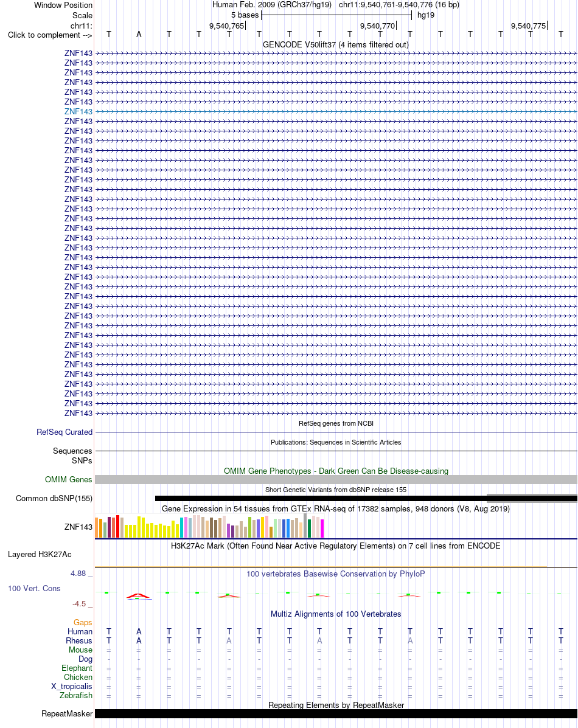Click 'Repeating Elements by RepeatMasker' title

pyautogui.click(x=336, y=705)
